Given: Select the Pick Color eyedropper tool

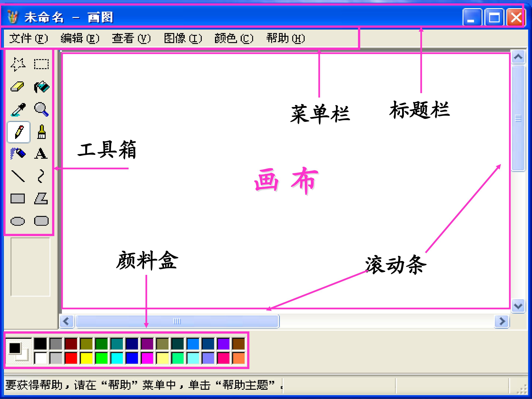Looking at the screenshot, I should (x=18, y=110).
